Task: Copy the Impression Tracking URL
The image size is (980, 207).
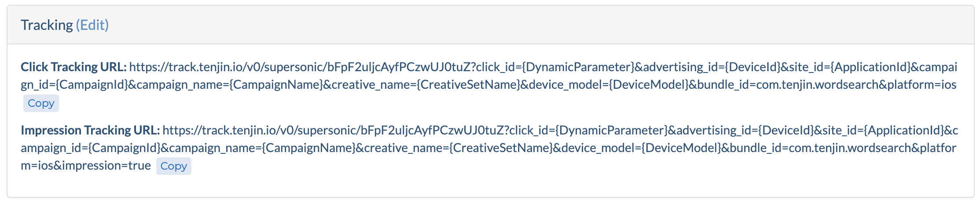Action: click(x=174, y=166)
